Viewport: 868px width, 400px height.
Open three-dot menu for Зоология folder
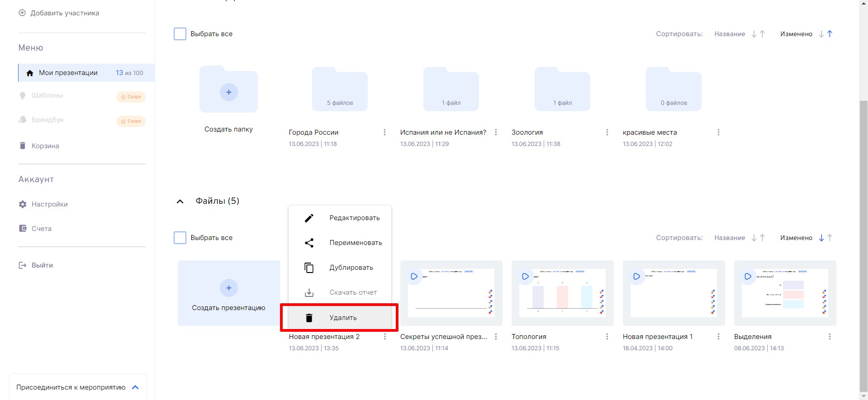[607, 132]
